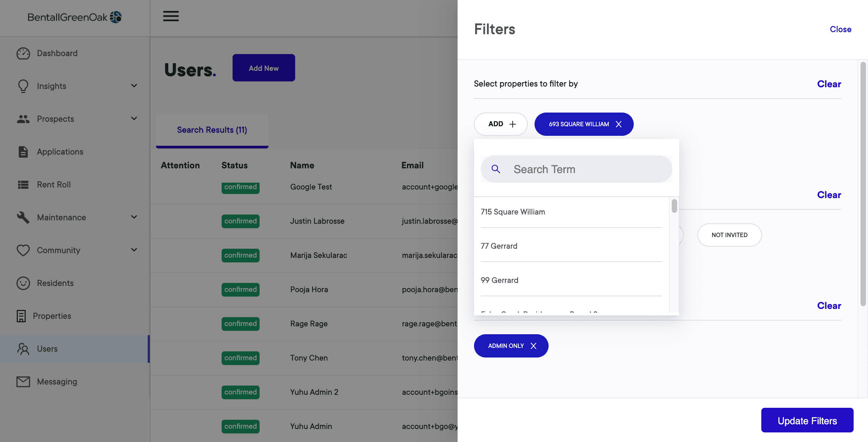Clear the admin filter section
The image size is (868, 442).
[829, 306]
